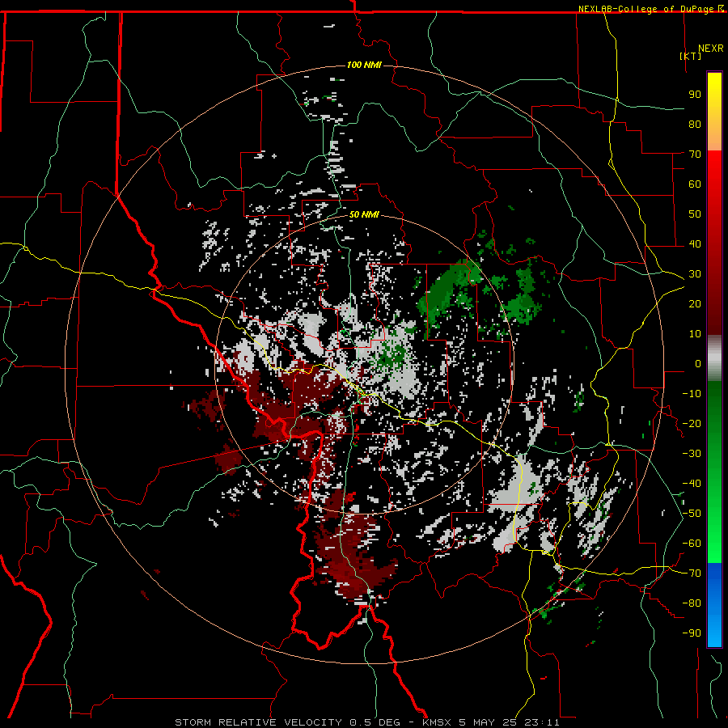Viewport: 728px width, 728px height.
Task: Click the KT units label above the legend
Action: 691,56
